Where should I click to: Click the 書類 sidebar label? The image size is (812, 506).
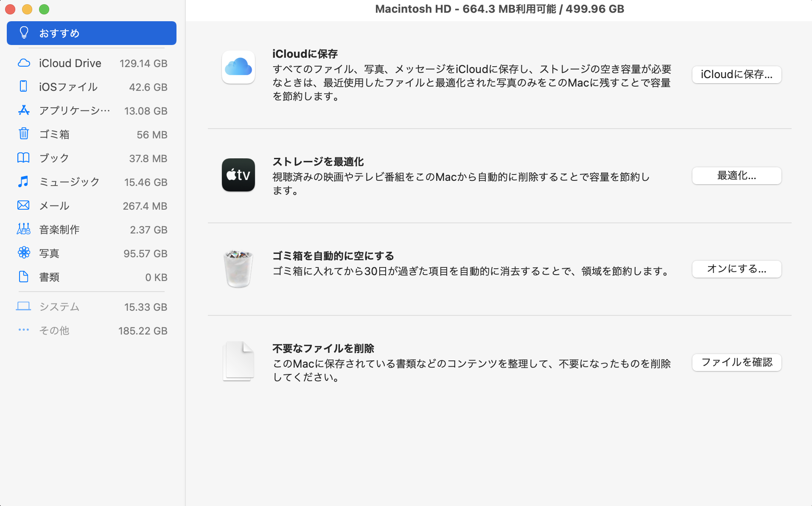pos(49,277)
